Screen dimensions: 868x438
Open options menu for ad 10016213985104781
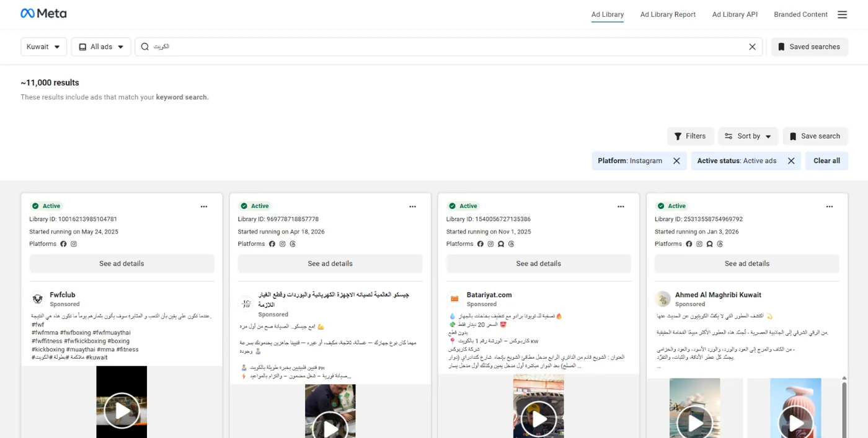coord(204,206)
